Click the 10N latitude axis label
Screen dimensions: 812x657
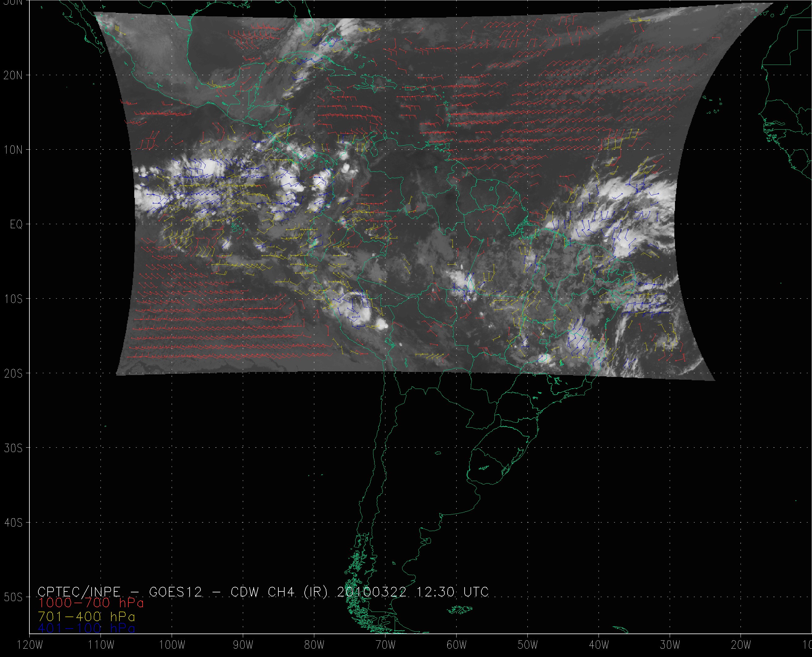pyautogui.click(x=13, y=150)
